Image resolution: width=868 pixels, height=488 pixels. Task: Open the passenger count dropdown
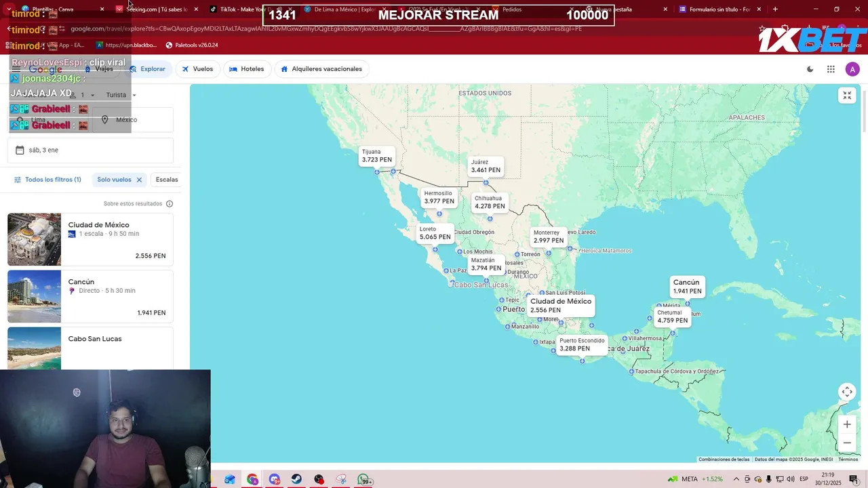pyautogui.click(x=83, y=95)
